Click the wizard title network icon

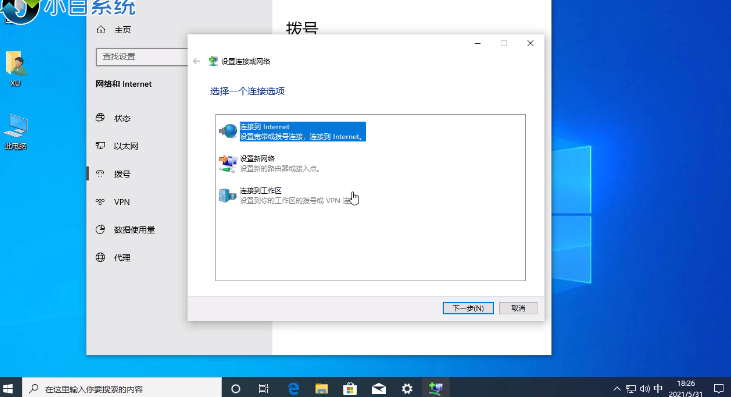point(213,61)
